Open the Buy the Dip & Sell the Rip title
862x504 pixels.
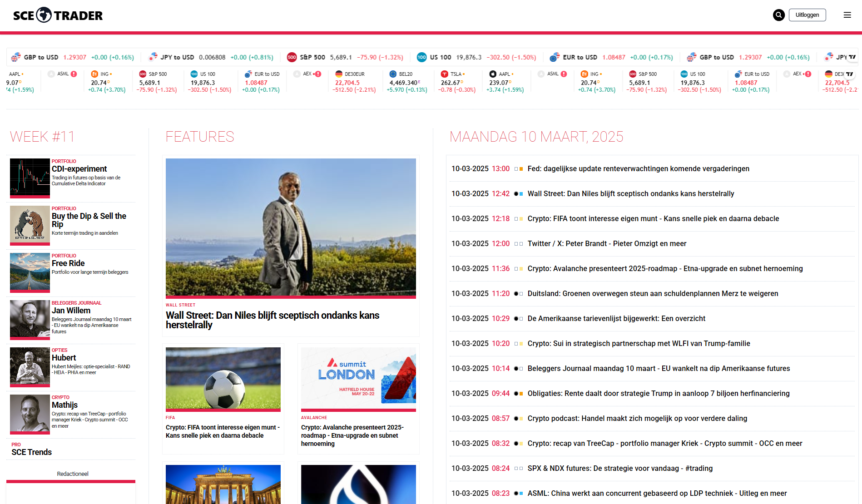pos(89,220)
